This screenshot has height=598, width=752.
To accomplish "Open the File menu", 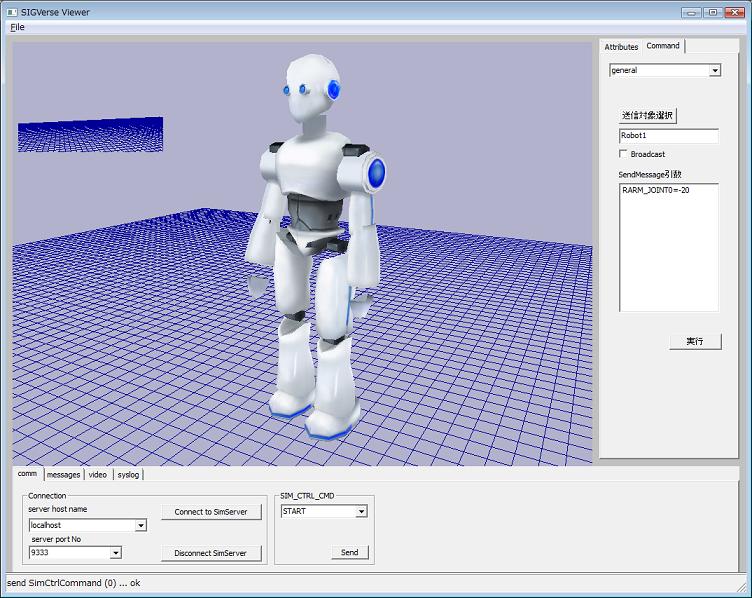I will [17, 27].
